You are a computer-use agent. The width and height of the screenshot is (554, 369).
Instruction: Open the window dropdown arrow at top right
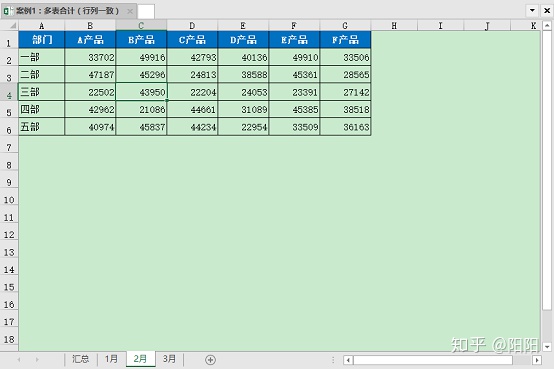coord(532,10)
